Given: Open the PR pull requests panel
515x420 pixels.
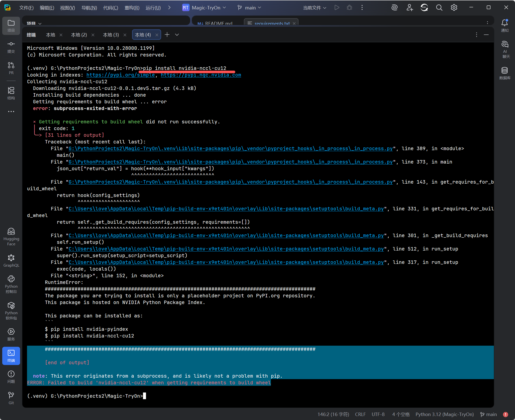Looking at the screenshot, I should tap(11, 68).
